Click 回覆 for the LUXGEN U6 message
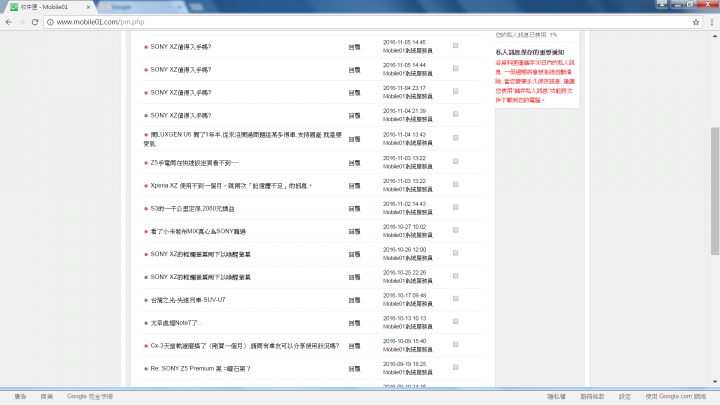This screenshot has height=405, width=720. pos(354,139)
